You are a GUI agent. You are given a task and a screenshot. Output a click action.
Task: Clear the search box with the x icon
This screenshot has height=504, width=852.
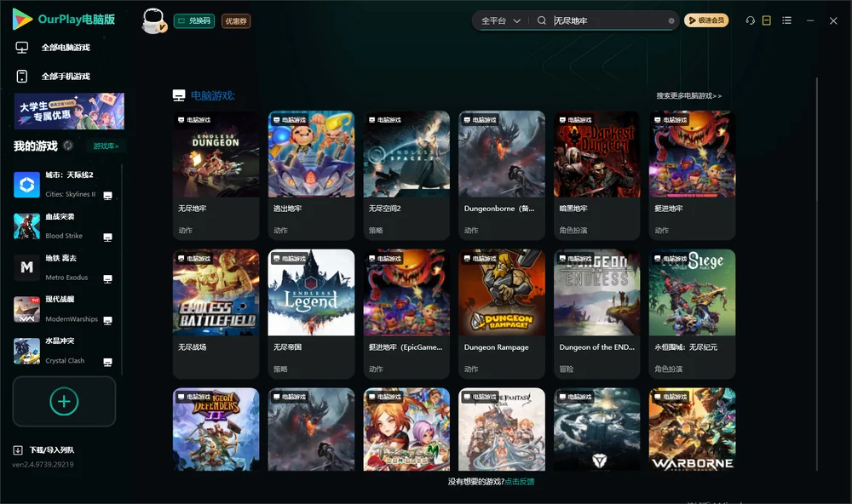click(x=671, y=21)
